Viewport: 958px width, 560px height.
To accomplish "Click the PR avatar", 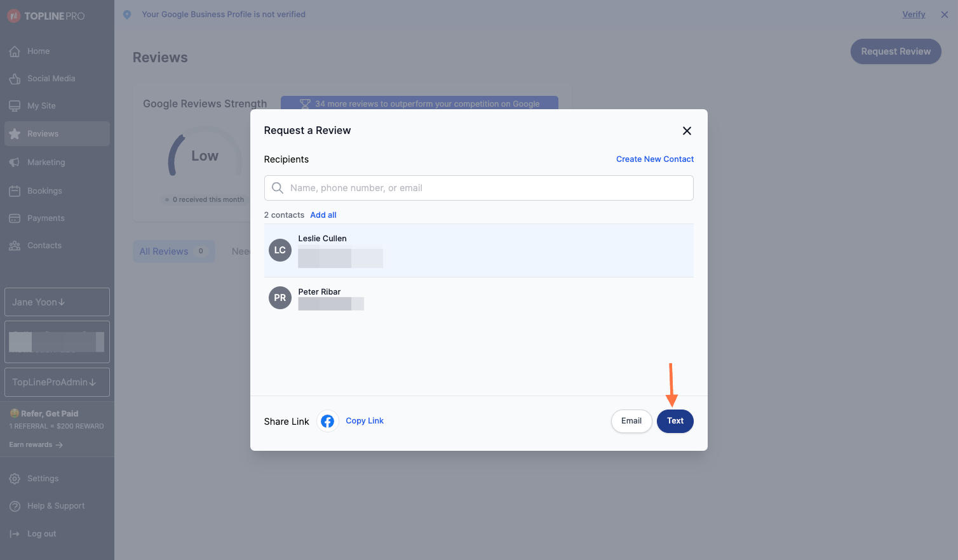I will 280,298.
